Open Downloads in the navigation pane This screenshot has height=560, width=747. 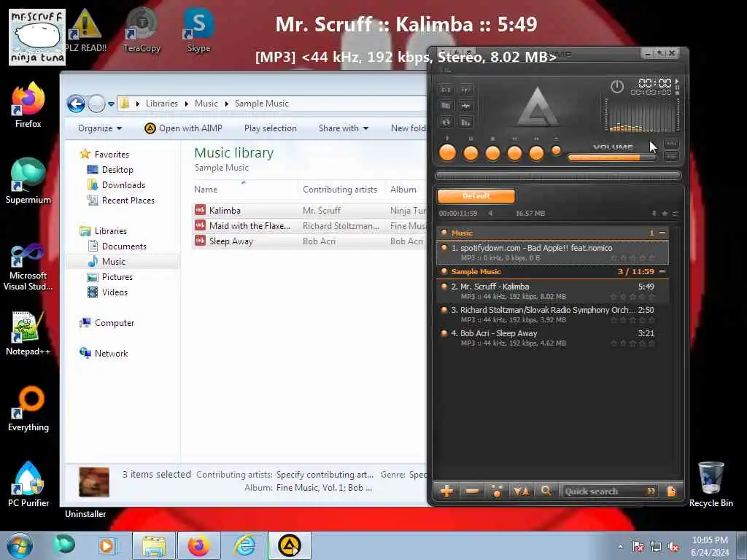click(123, 184)
